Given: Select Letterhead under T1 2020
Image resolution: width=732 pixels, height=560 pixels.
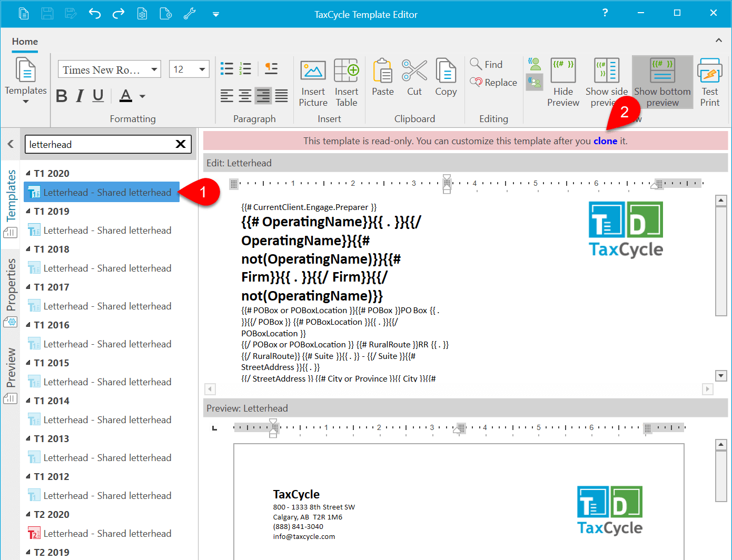Looking at the screenshot, I should 102,193.
